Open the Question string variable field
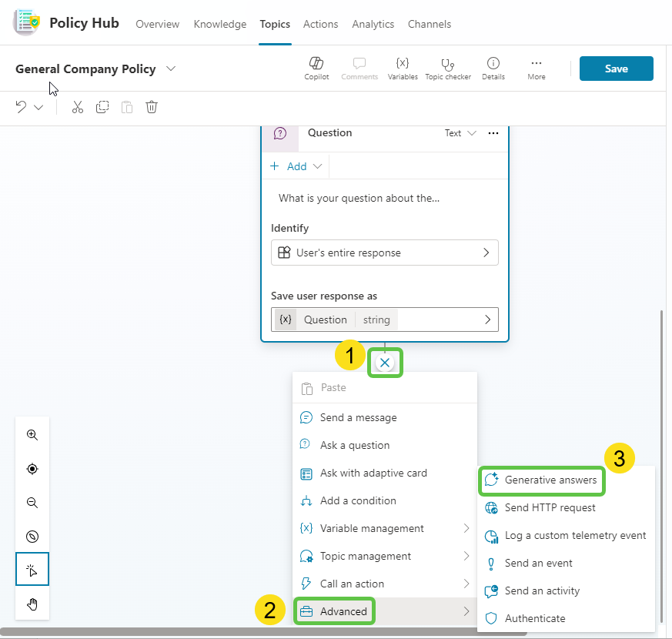The width and height of the screenshot is (672, 639). 385,319
